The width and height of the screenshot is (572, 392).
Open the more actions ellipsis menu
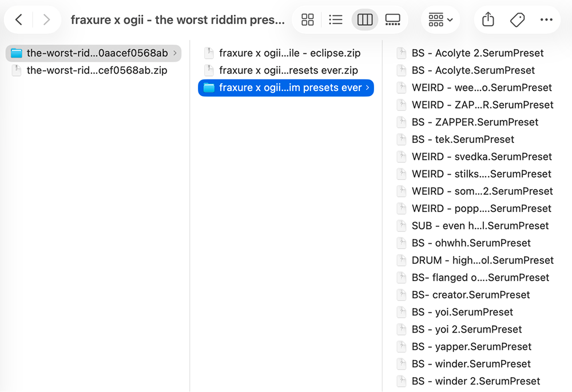[546, 19]
